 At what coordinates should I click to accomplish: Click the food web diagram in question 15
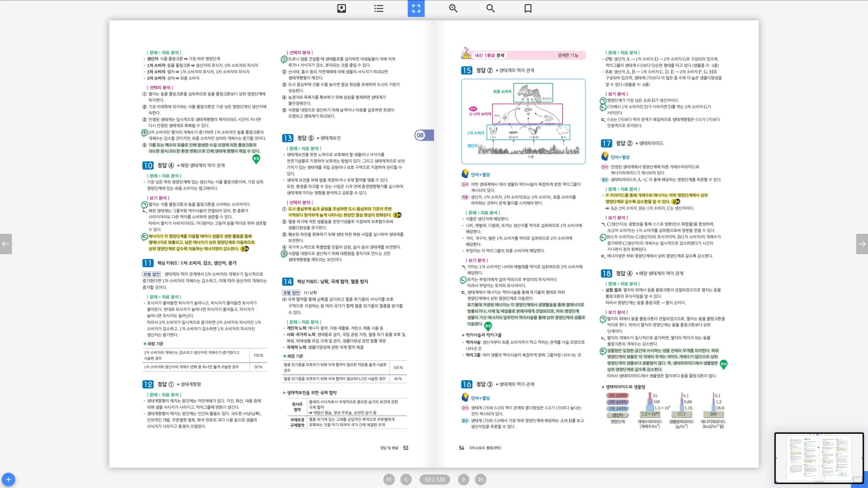pos(523,121)
